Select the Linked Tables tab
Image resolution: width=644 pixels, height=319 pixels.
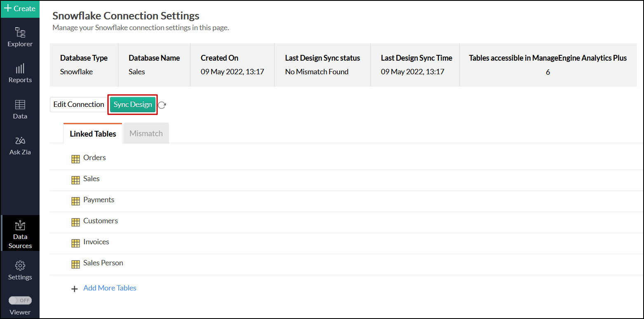93,134
